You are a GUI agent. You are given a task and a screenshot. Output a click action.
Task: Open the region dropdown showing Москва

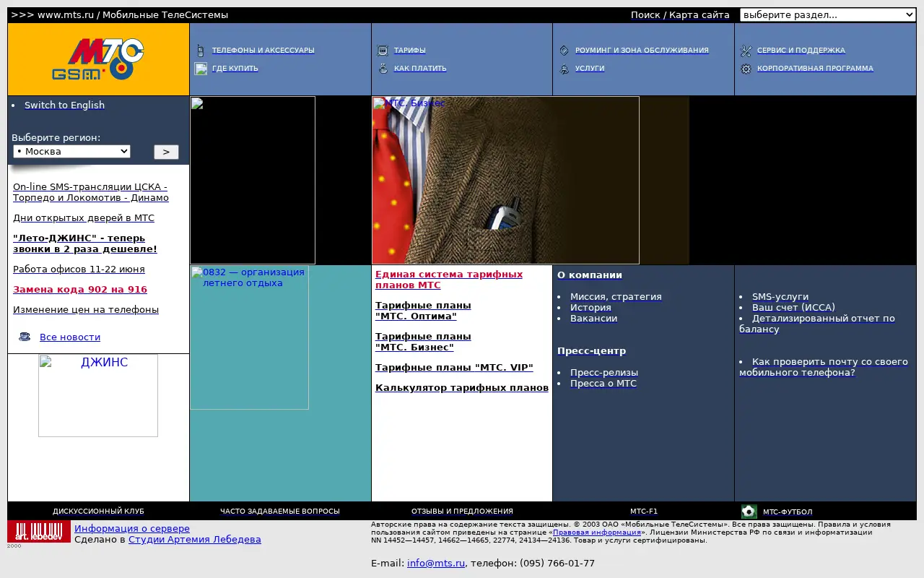(x=71, y=151)
